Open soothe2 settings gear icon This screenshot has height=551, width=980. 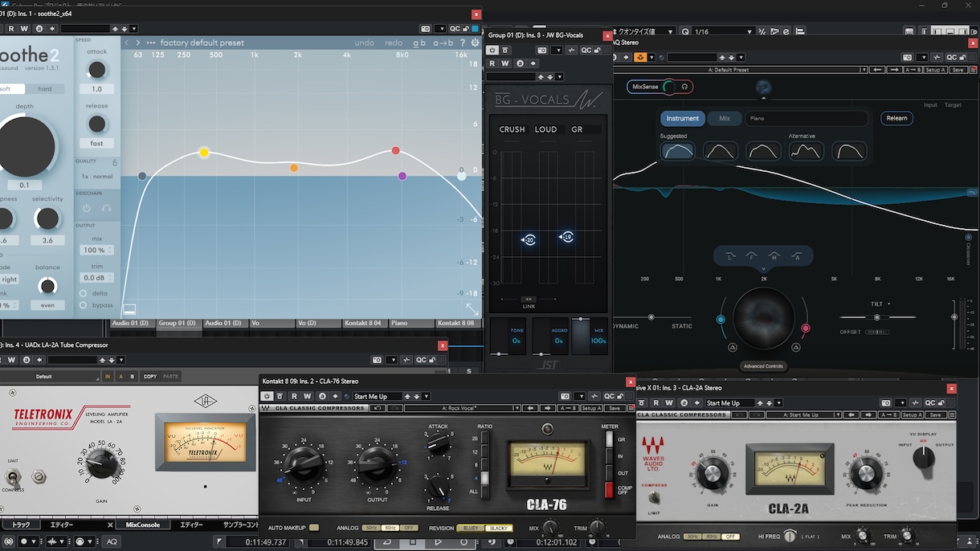pyautogui.click(x=475, y=43)
